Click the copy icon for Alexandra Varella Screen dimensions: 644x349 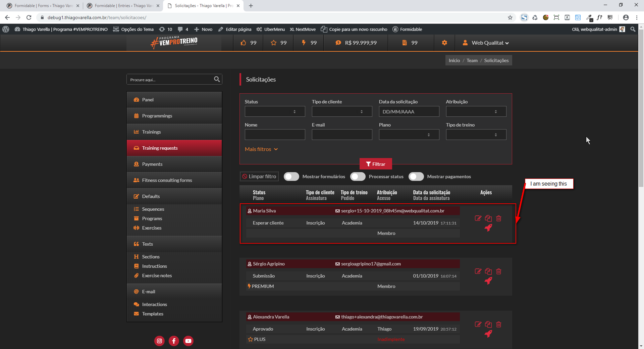488,325
